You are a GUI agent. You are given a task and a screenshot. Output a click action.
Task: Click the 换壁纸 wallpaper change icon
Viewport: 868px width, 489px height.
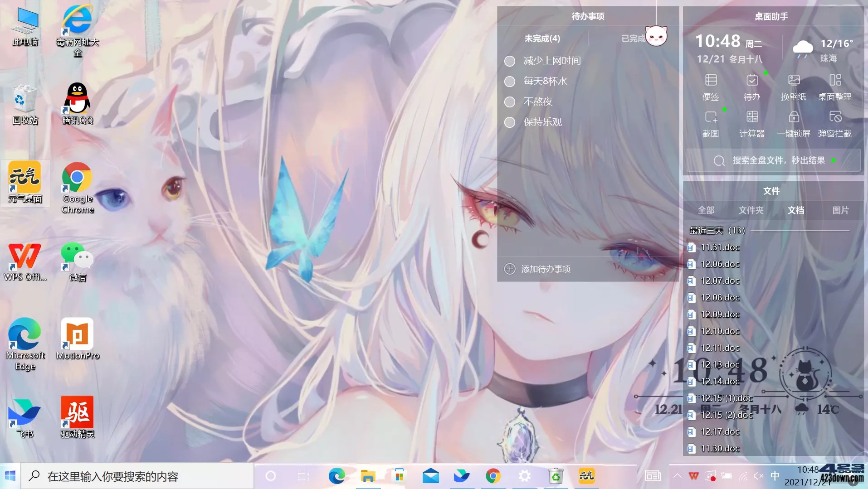pos(793,87)
